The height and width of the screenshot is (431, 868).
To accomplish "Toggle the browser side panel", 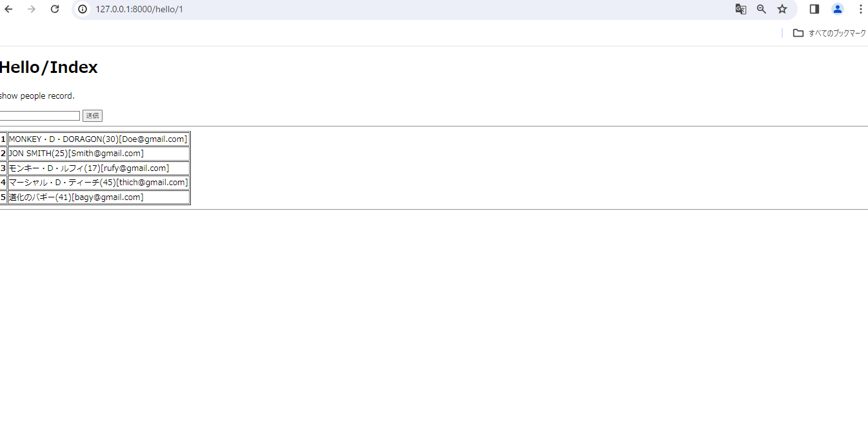I will (814, 9).
